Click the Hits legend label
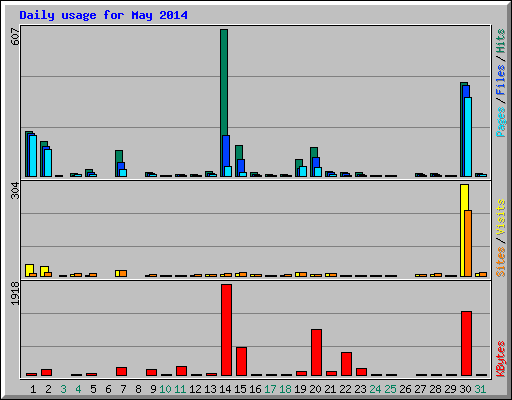Viewport: 512px width, 400px height. 500,41
